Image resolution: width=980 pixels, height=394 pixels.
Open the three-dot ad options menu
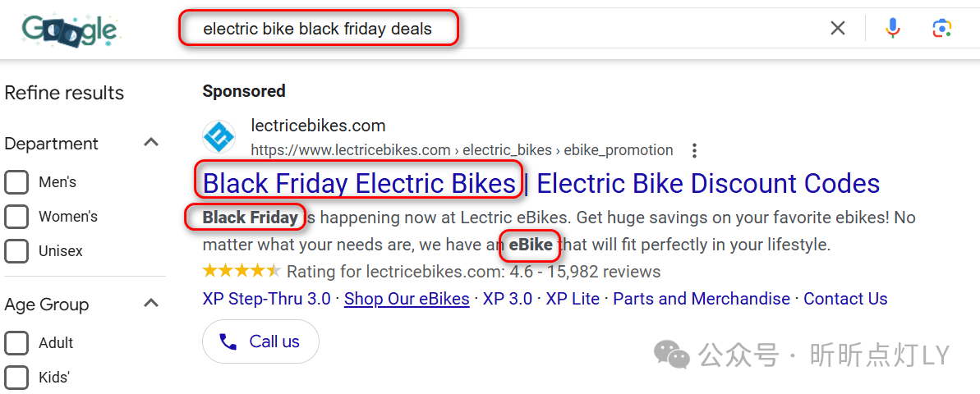(x=694, y=150)
